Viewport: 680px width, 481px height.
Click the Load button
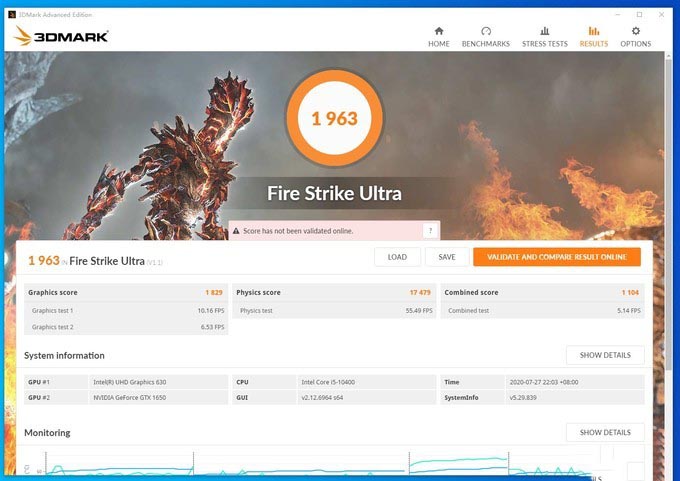(x=397, y=257)
